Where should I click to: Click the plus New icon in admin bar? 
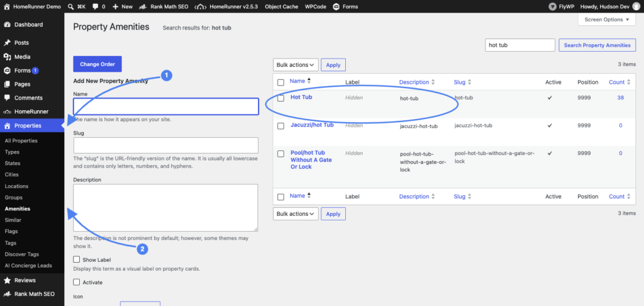pyautogui.click(x=116, y=7)
